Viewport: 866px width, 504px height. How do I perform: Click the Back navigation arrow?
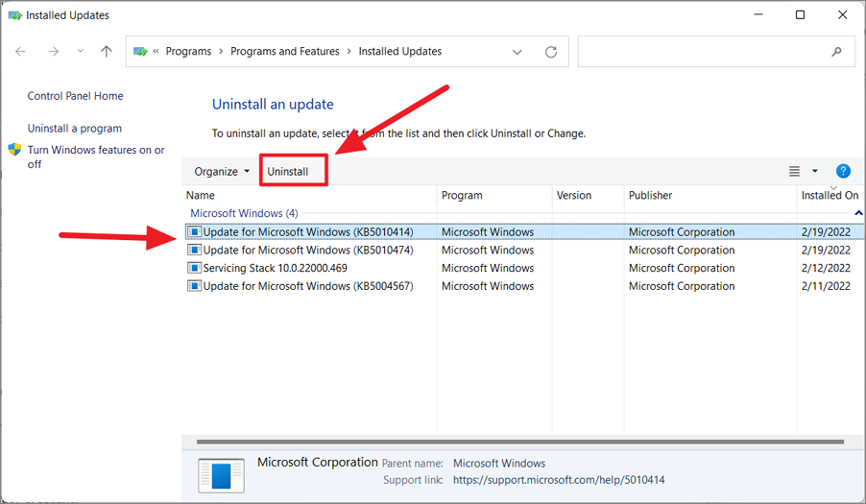tap(20, 51)
